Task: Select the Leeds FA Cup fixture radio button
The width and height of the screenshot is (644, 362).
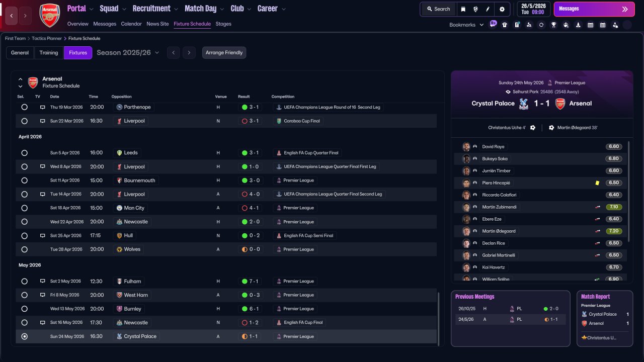Action: click(x=24, y=153)
